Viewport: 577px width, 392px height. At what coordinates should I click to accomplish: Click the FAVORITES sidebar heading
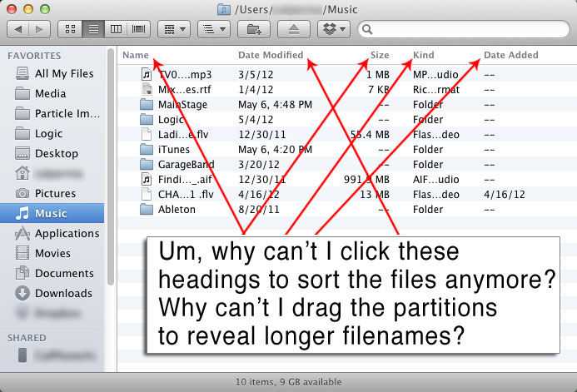tap(34, 56)
